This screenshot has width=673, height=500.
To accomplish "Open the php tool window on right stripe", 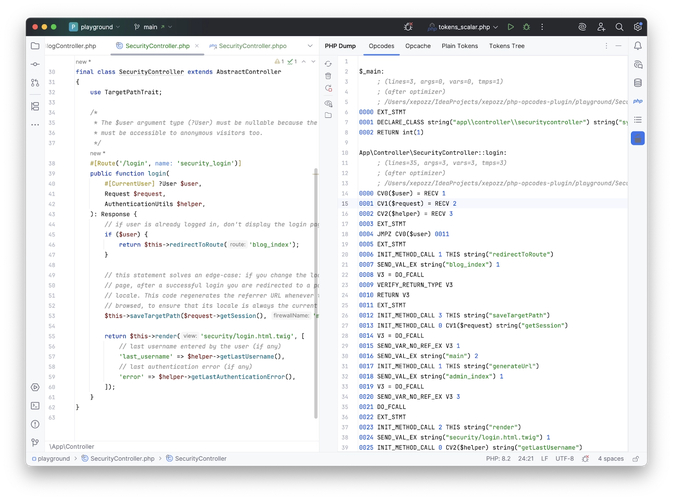I will point(638,101).
